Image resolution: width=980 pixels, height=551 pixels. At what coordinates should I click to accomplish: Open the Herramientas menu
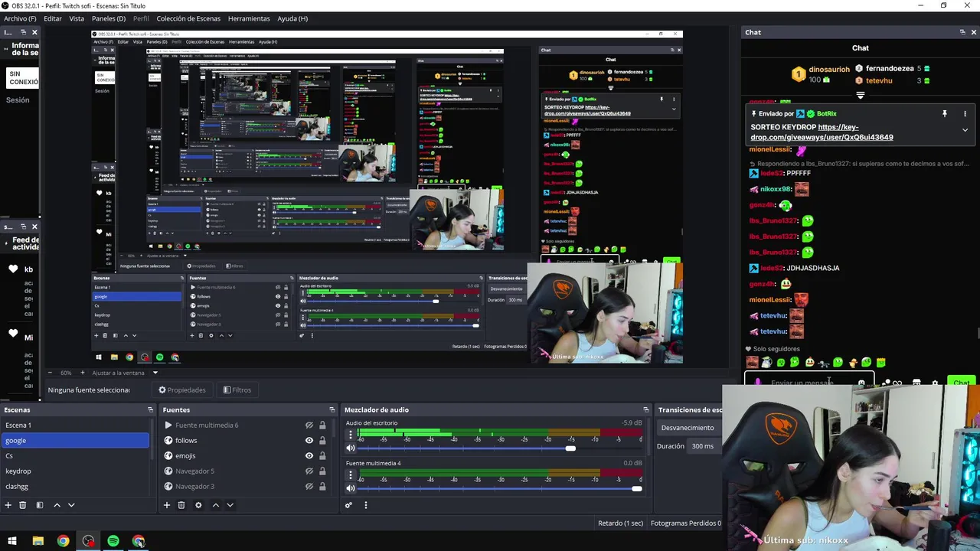249,18
